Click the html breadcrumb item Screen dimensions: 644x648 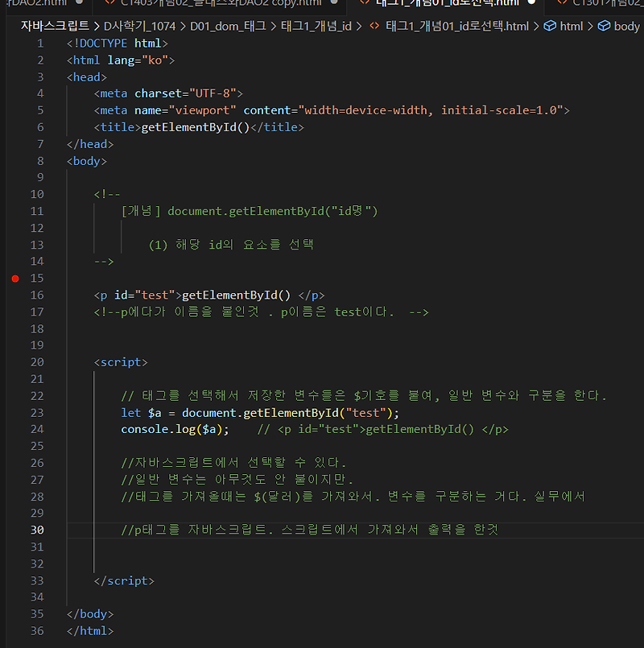coord(572,26)
